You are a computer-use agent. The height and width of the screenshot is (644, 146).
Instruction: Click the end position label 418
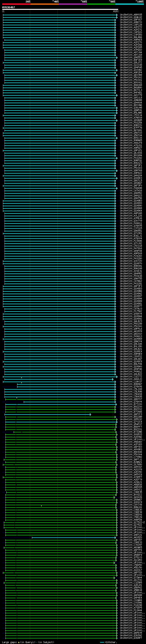click(x=115, y=11)
